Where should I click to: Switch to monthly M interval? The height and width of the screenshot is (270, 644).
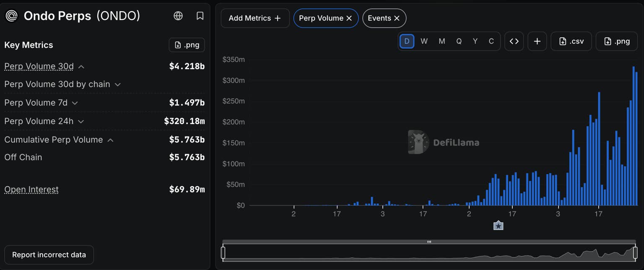tap(441, 41)
